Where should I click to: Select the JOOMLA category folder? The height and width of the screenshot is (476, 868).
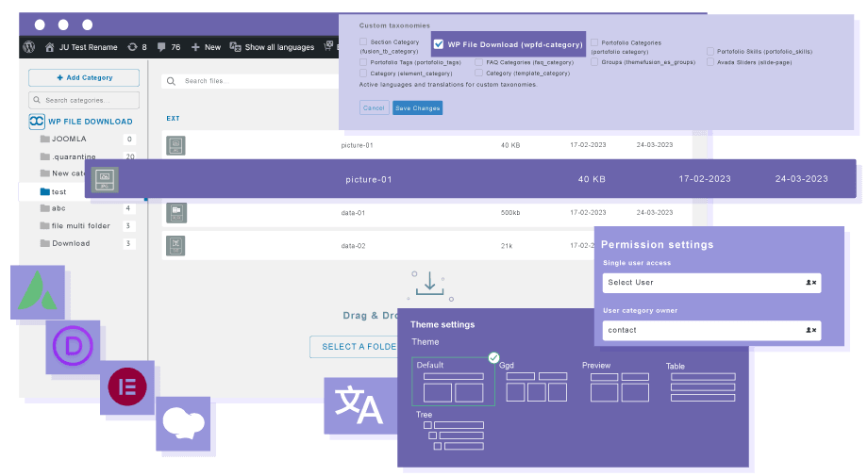coord(69,139)
